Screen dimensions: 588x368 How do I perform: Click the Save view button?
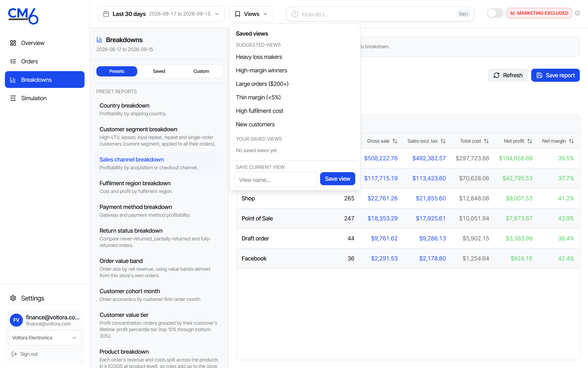[337, 179]
